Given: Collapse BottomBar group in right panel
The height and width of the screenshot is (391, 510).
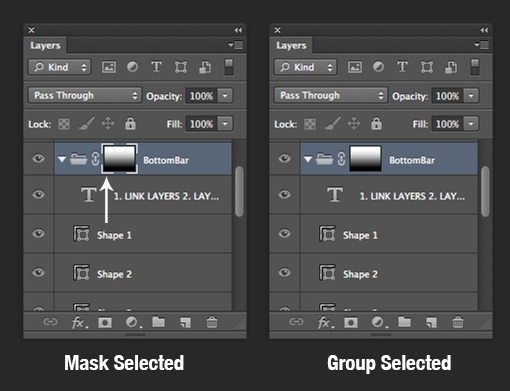Looking at the screenshot, I should tap(308, 159).
